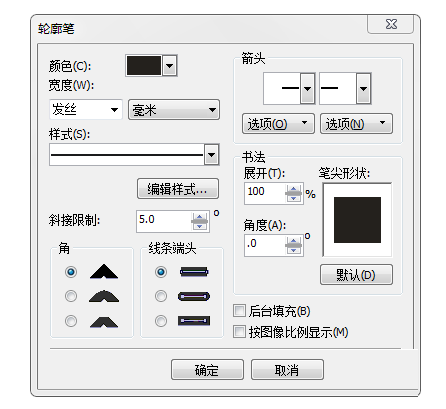
Task: Open the end arrowhead dropdown
Action: [363, 89]
